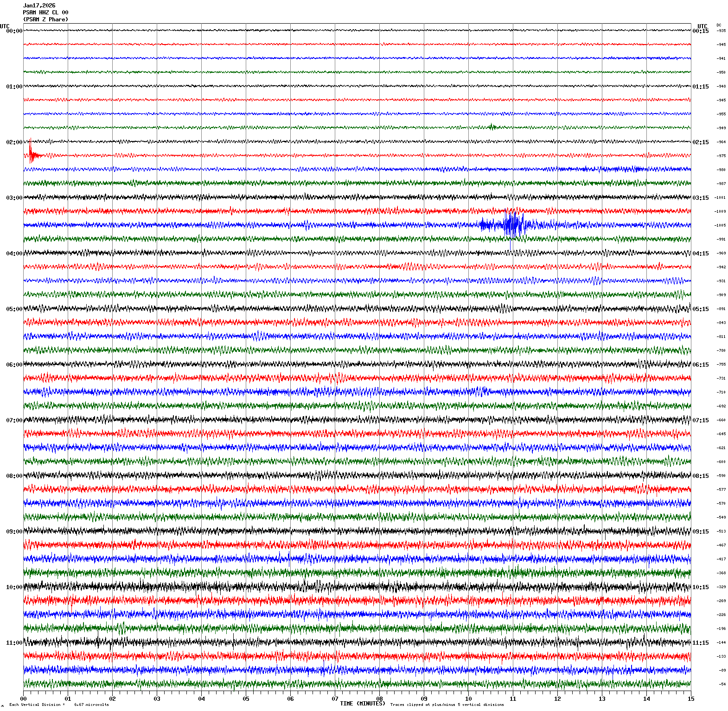The image size is (728, 711).
Task: Click the 11:15 label on right side
Action: click(x=700, y=643)
